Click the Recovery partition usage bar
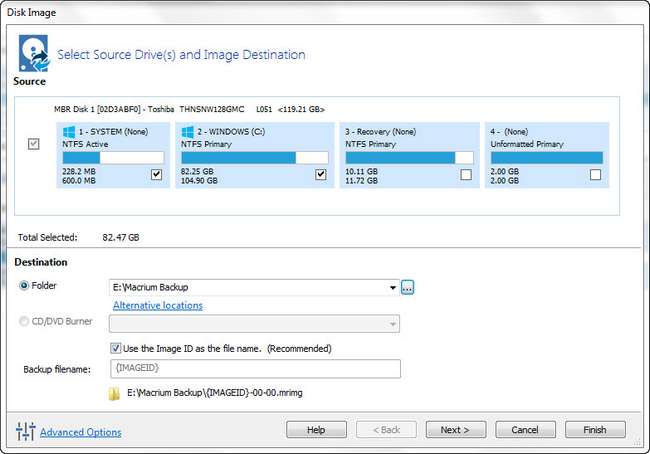650x454 pixels. pos(408,157)
